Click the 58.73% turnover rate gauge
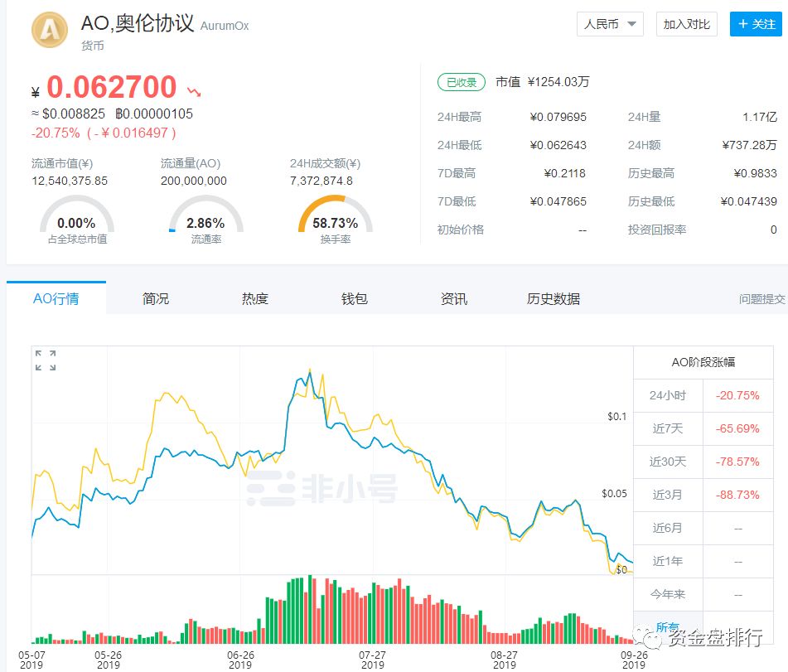The image size is (788, 672). point(336,220)
